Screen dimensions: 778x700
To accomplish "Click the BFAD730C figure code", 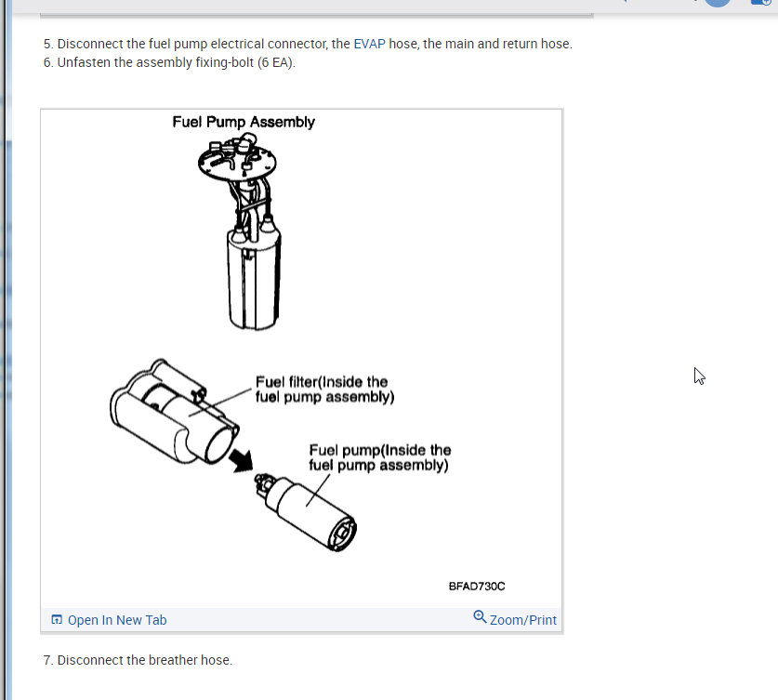I will click(477, 587).
